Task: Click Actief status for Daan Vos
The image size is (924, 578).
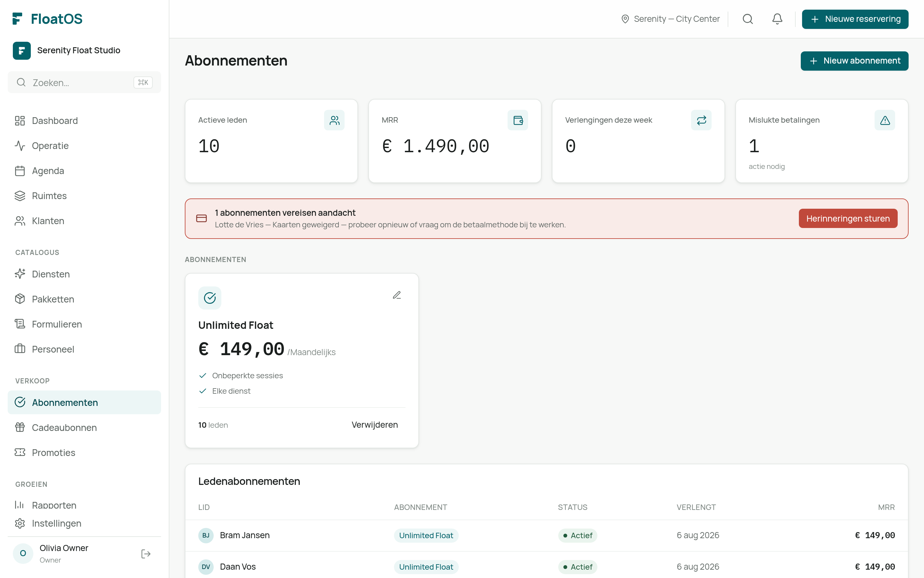Action: point(577,566)
